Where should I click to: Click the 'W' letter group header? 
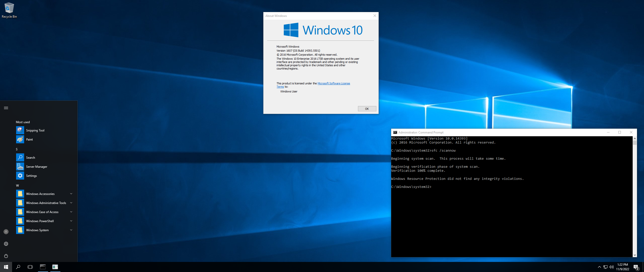[17, 186]
